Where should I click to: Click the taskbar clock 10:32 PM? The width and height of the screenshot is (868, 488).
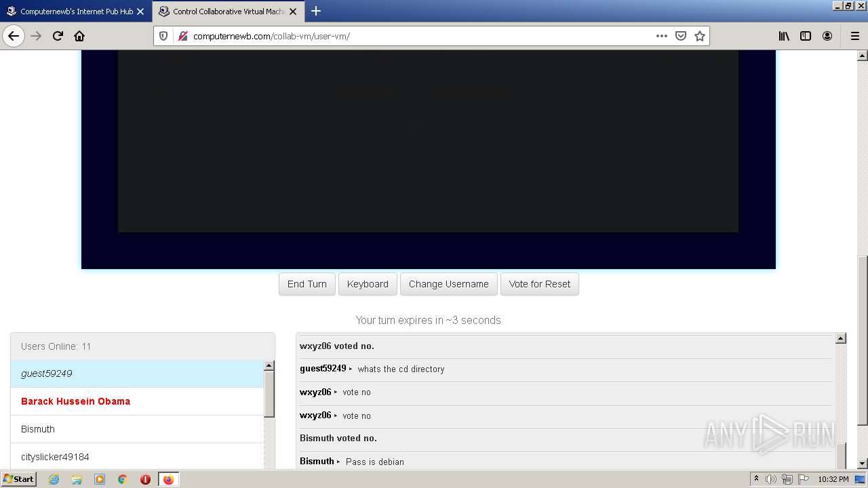click(x=833, y=479)
